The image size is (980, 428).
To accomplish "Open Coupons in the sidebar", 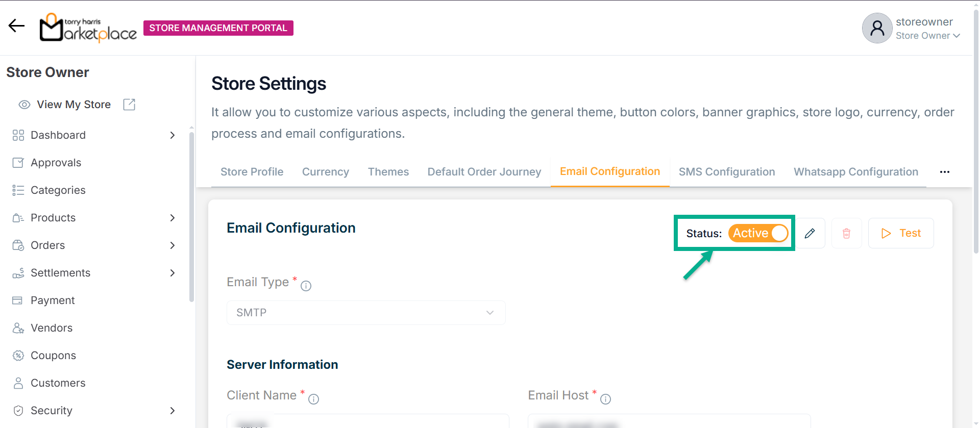I will (x=53, y=356).
